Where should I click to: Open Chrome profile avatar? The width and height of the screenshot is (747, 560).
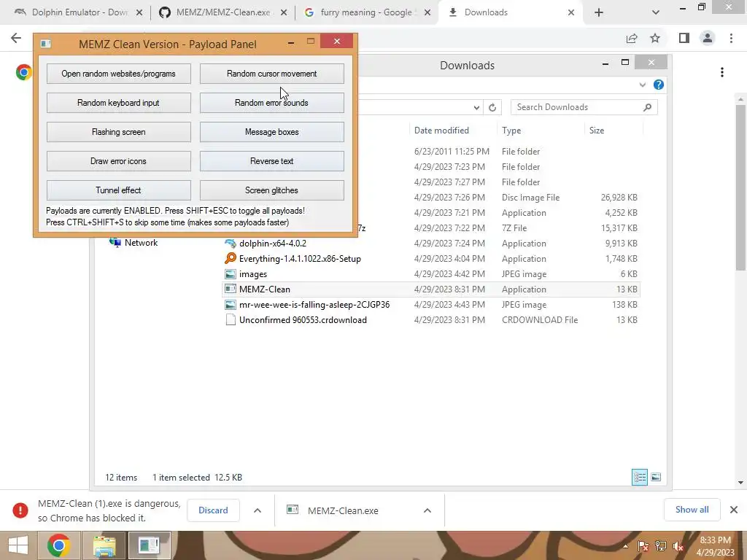[708, 38]
